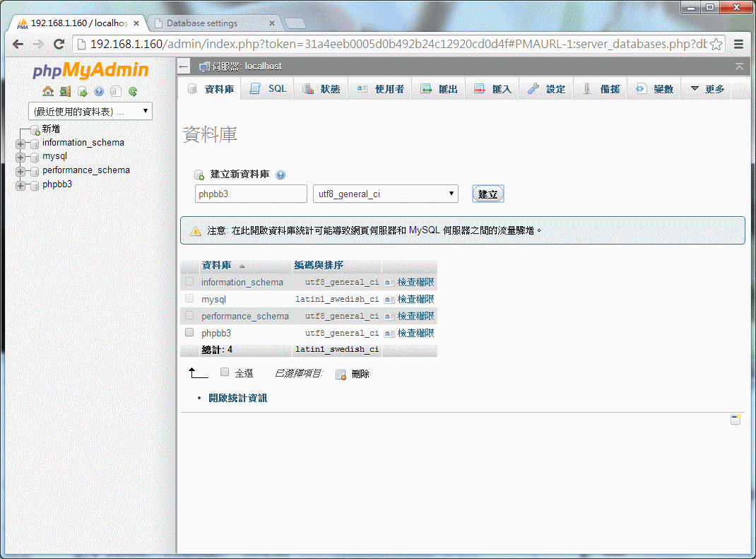
Task: Check the performance_schema row checkbox
Action: coord(189,315)
